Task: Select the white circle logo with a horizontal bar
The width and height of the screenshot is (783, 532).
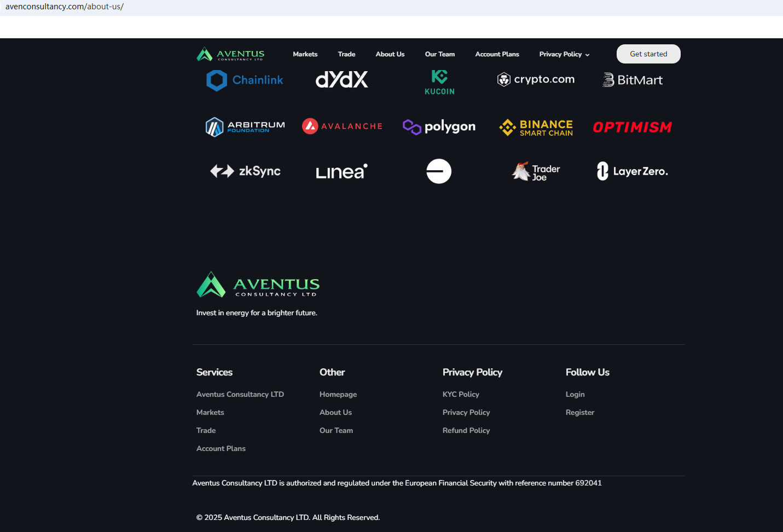Action: (439, 171)
